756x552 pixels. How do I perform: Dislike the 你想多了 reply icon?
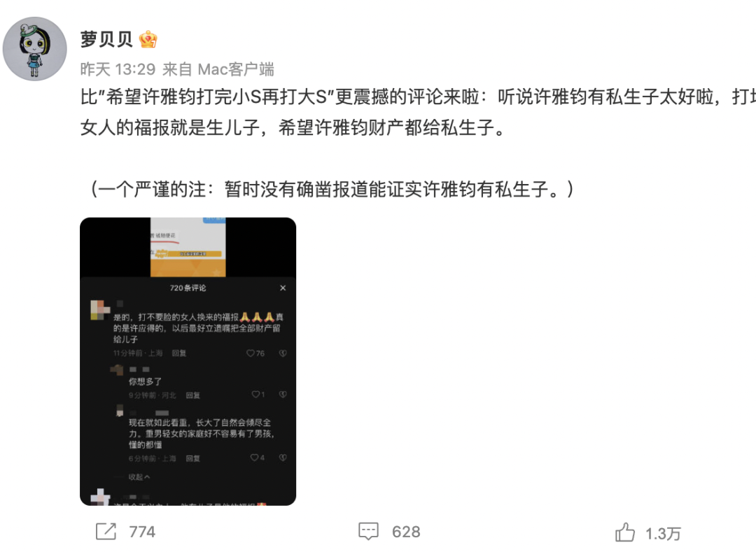pos(283,395)
